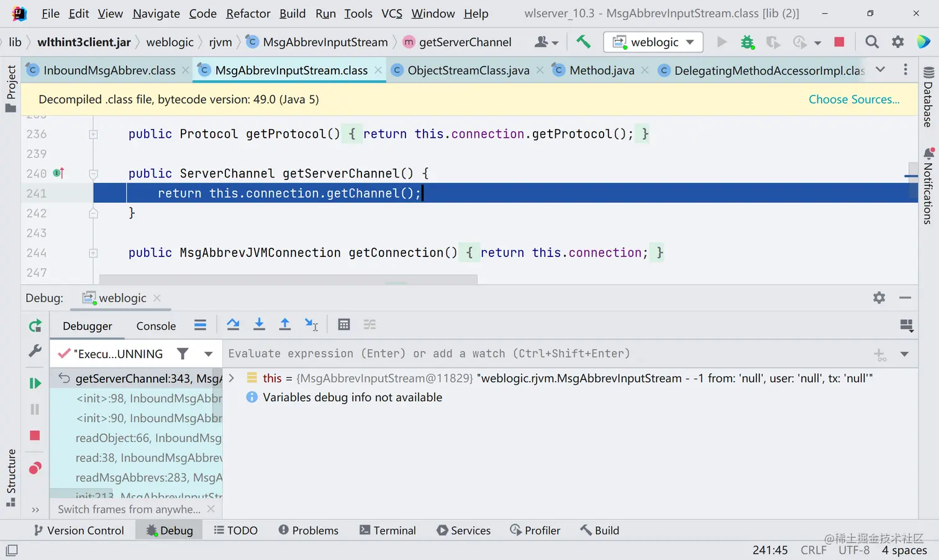Switch to InboundMsgAbbrev.class editor tab

109,70
